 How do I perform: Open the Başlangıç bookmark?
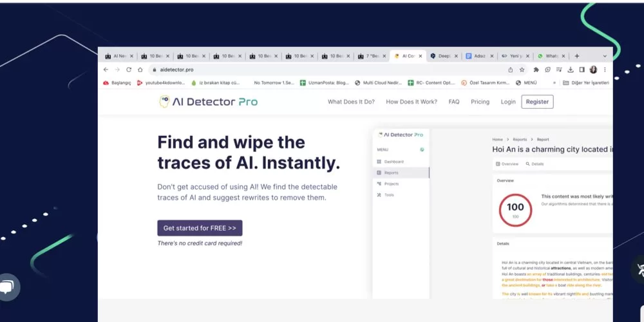(x=117, y=82)
